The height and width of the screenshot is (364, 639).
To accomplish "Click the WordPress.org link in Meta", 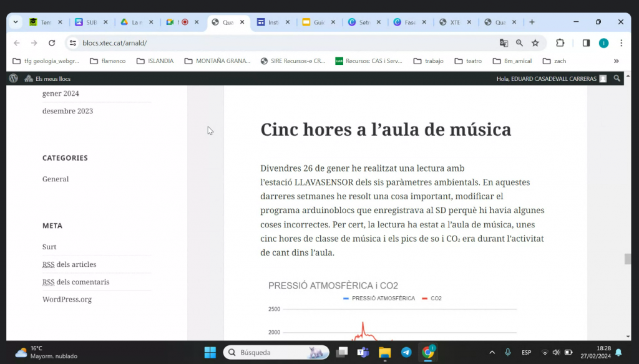I will pos(67,299).
